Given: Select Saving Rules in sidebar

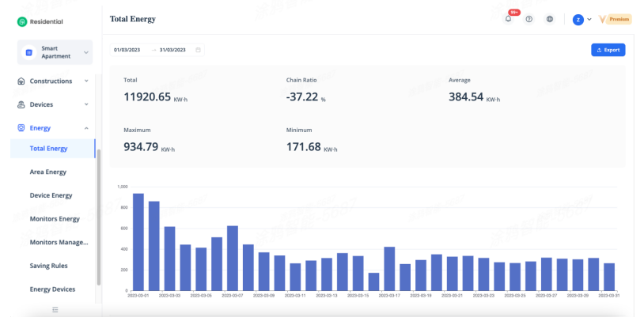Looking at the screenshot, I should [48, 266].
